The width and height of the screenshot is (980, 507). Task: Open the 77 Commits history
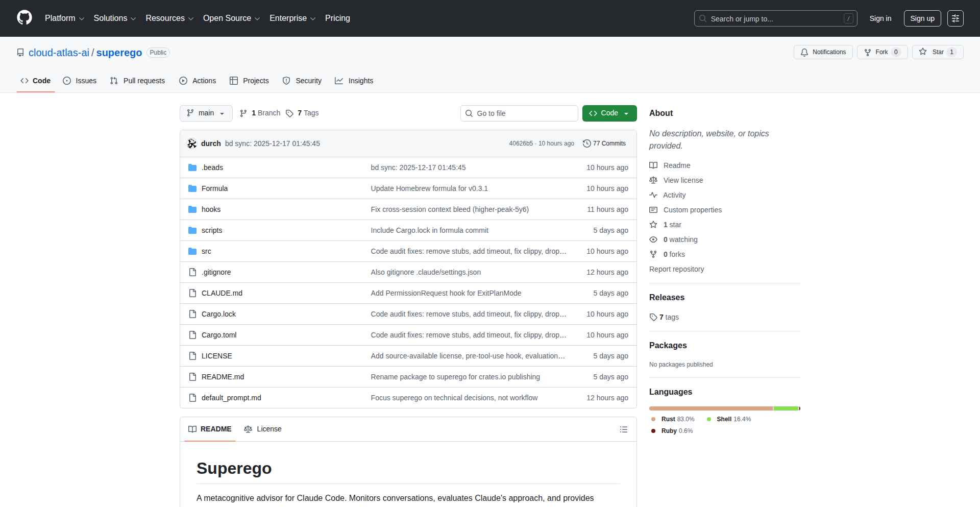click(604, 143)
